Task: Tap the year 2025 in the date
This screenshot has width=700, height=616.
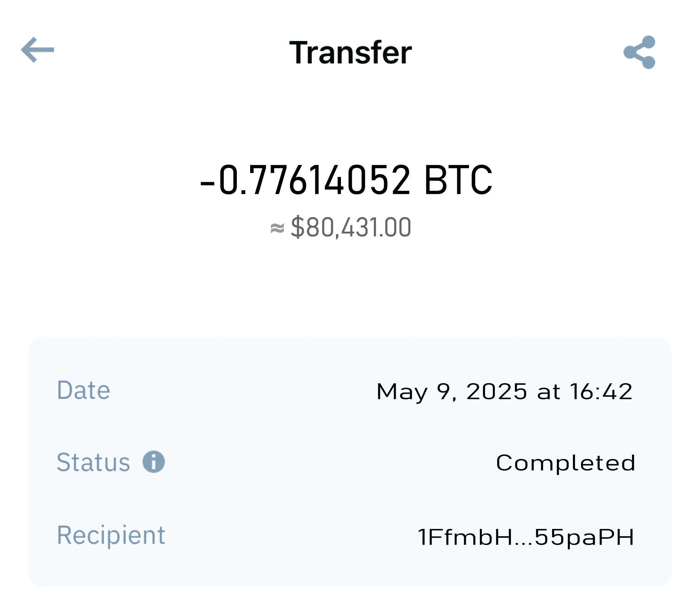Action: pyautogui.click(x=497, y=391)
